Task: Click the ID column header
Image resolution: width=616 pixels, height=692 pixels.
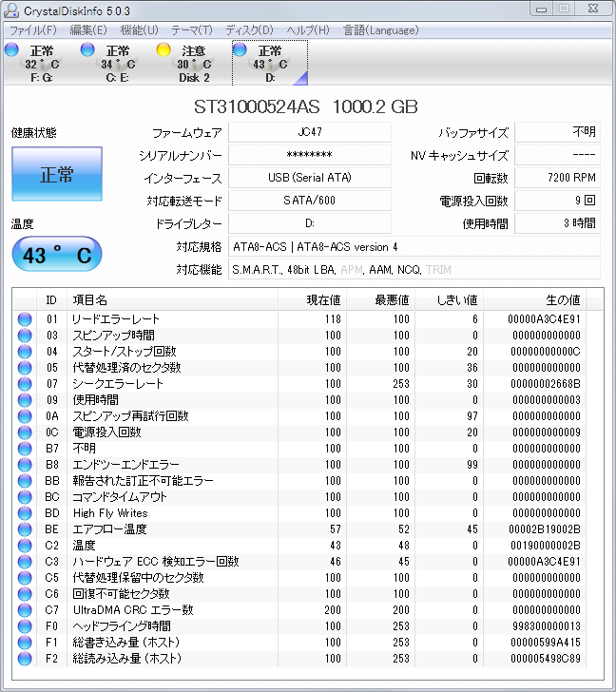Action: click(51, 300)
